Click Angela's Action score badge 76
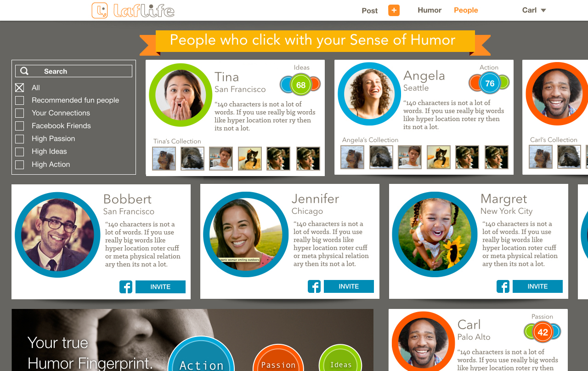This screenshot has width=588, height=371. coord(490,83)
